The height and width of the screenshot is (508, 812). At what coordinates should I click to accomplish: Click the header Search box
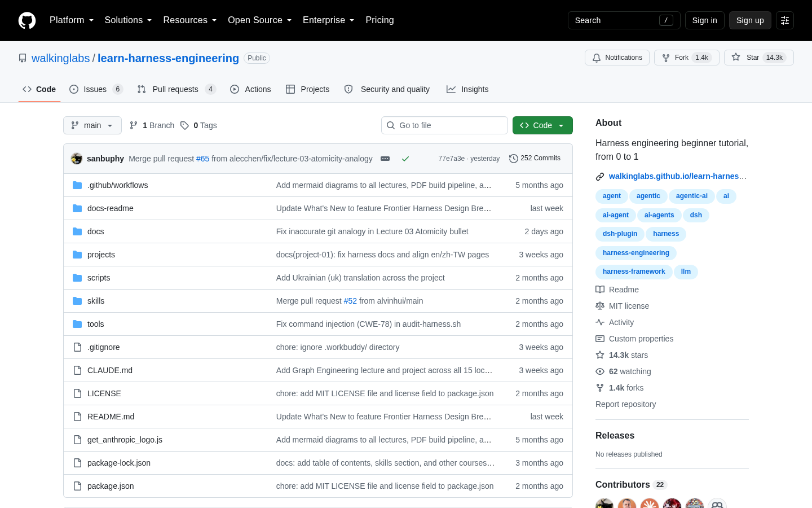(x=624, y=20)
